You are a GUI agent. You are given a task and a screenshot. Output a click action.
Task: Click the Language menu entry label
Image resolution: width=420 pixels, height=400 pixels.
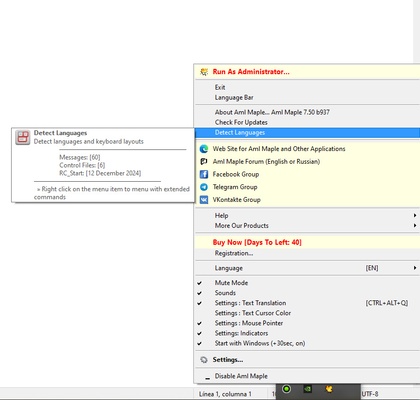click(229, 268)
